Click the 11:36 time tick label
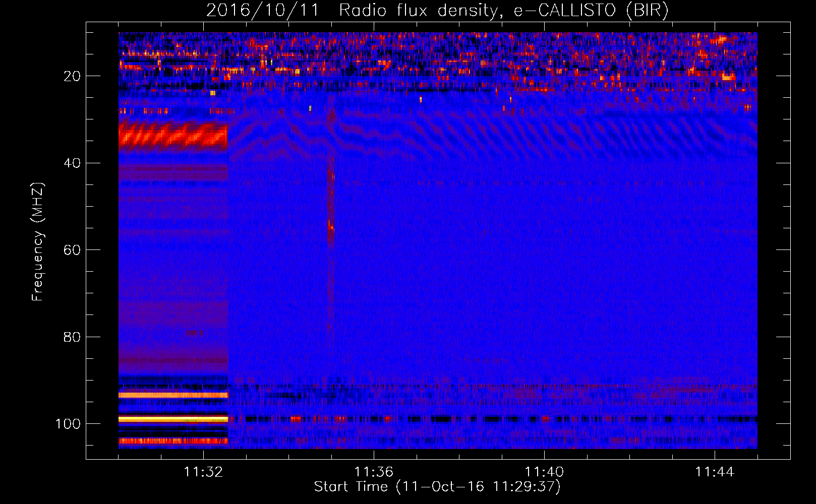The height and width of the screenshot is (504, 816). click(374, 472)
